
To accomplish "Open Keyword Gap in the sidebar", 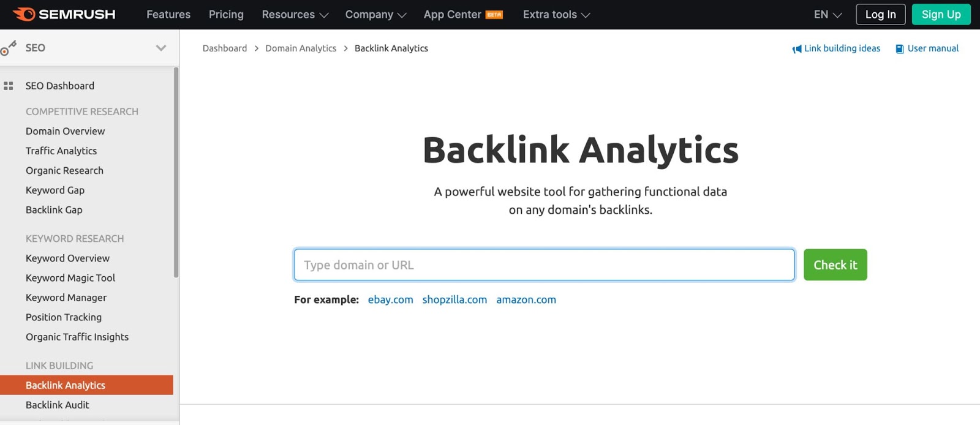I will 55,190.
